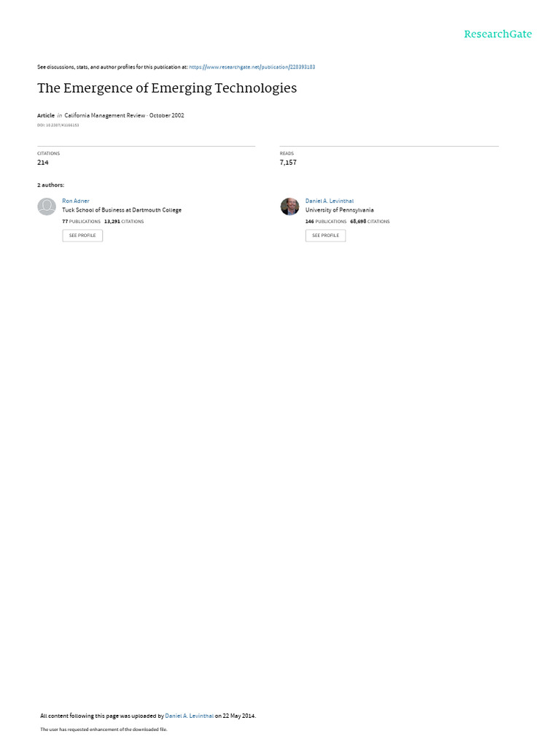Click the uploader Daniel A. Levinthal link at bottom
Image resolution: width=560 pixels, height=747 pixels.
pos(189,716)
